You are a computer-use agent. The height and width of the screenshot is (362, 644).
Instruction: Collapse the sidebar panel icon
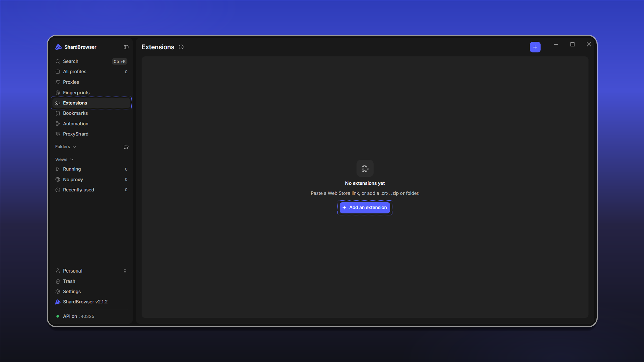126,47
